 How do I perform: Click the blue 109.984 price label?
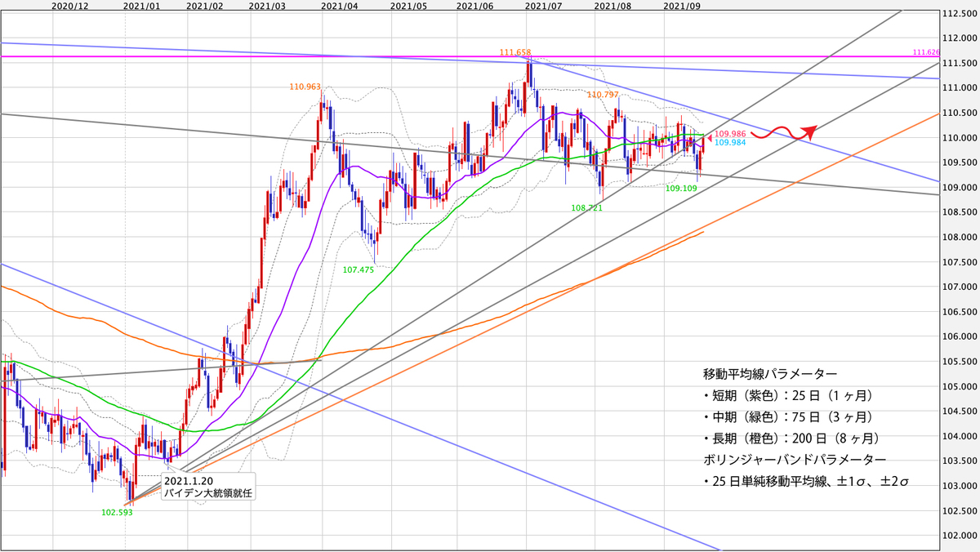click(x=730, y=143)
